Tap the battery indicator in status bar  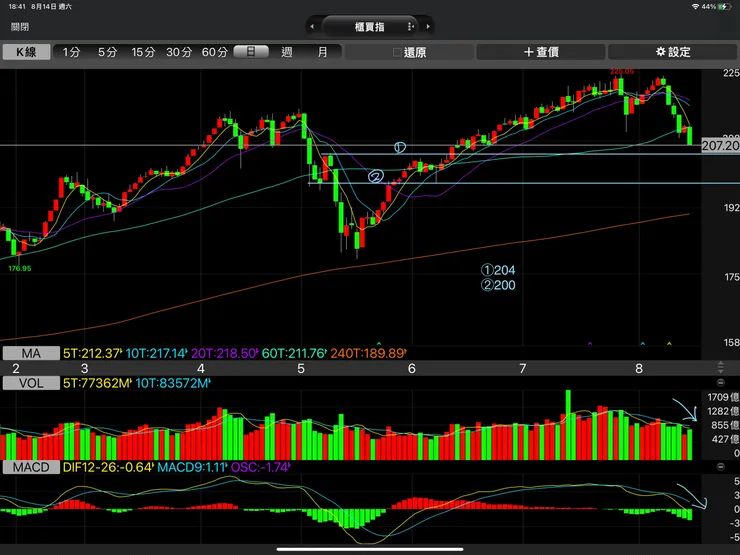click(725, 7)
